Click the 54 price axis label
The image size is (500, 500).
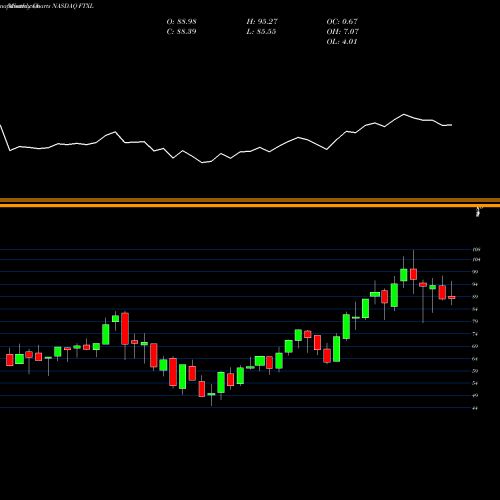(x=475, y=383)
